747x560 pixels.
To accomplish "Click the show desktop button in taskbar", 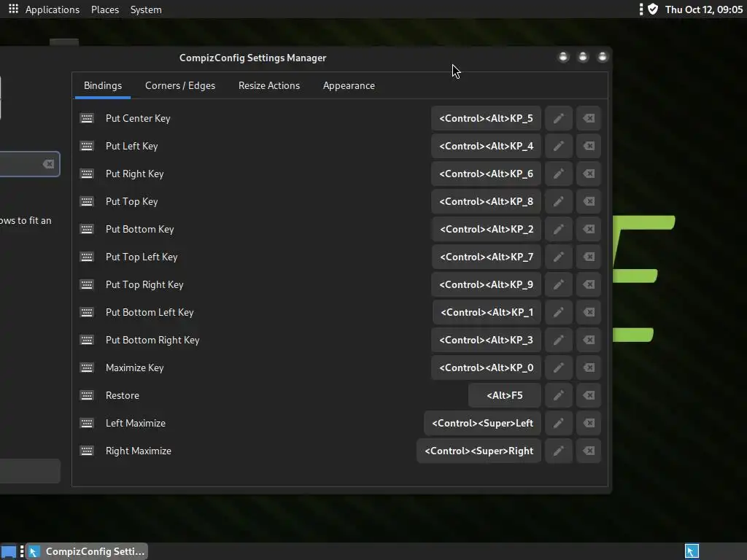I will (9, 551).
